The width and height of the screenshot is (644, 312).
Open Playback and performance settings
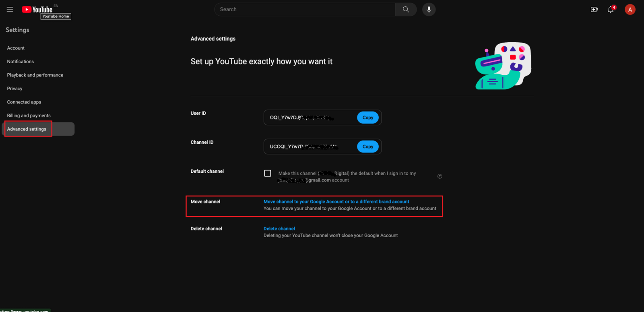pyautogui.click(x=35, y=75)
